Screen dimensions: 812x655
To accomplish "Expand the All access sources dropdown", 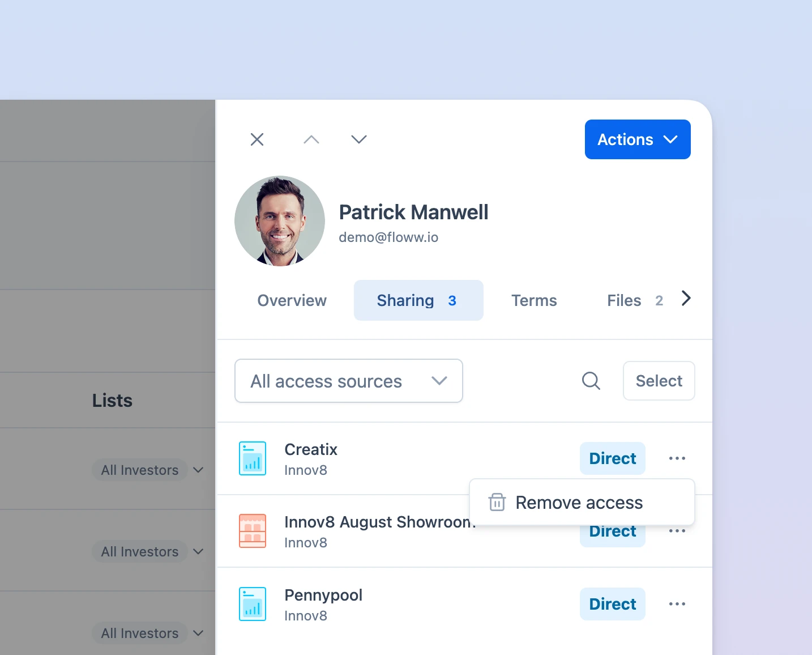I will (349, 381).
